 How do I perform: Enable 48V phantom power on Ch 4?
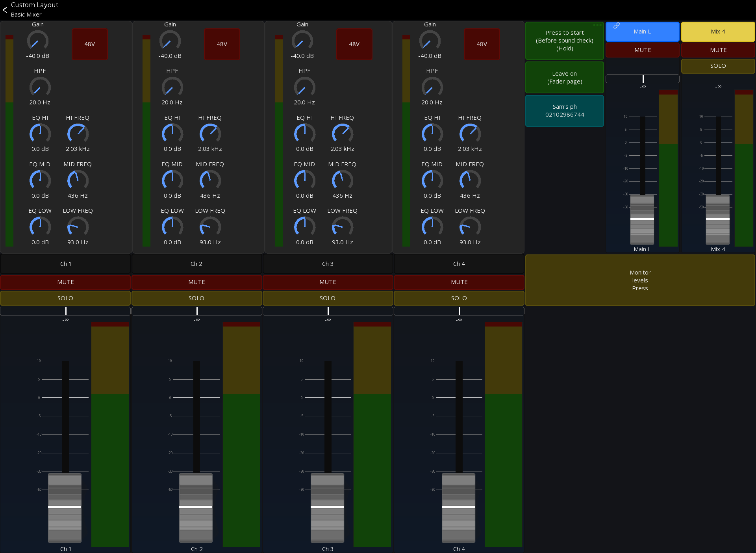coord(482,44)
